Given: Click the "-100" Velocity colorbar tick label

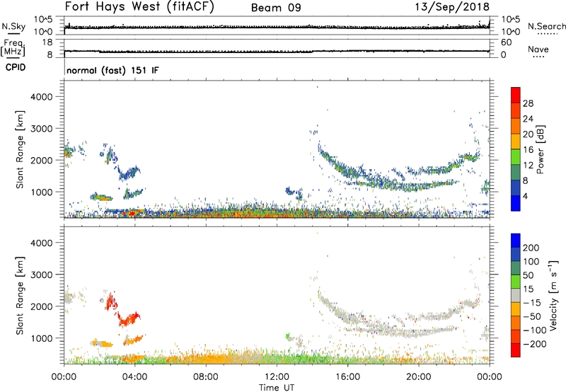Looking at the screenshot, I should [535, 330].
